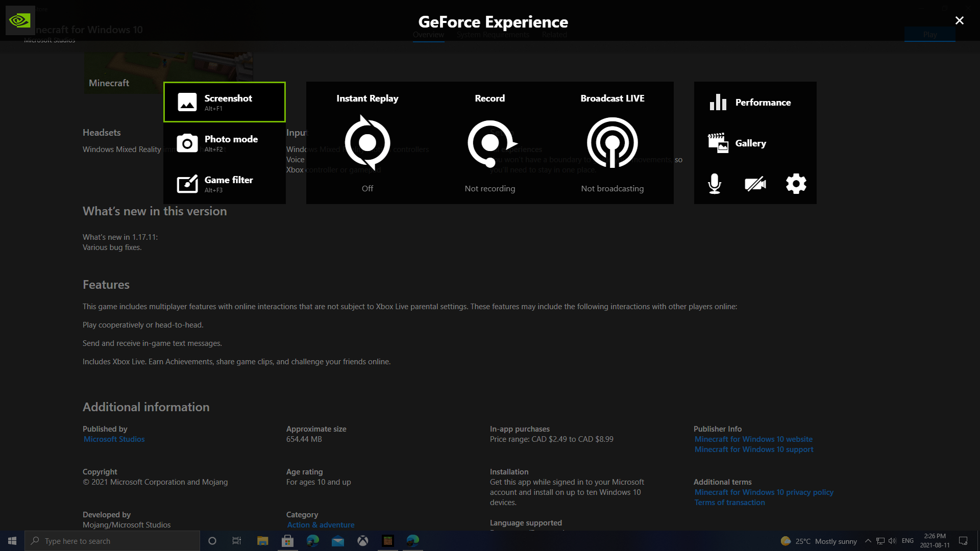Open the Windows Start menu

12,541
